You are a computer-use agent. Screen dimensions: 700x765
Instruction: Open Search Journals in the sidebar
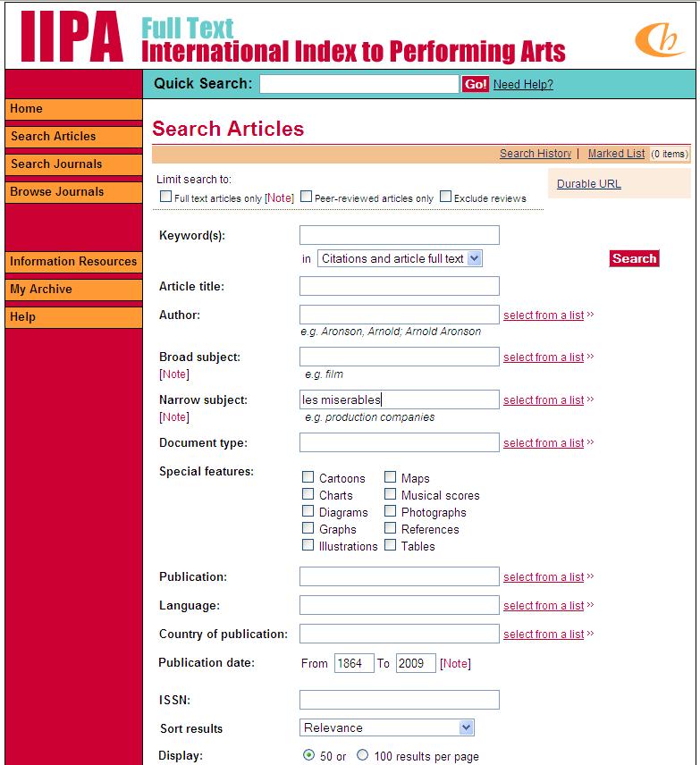tap(73, 164)
